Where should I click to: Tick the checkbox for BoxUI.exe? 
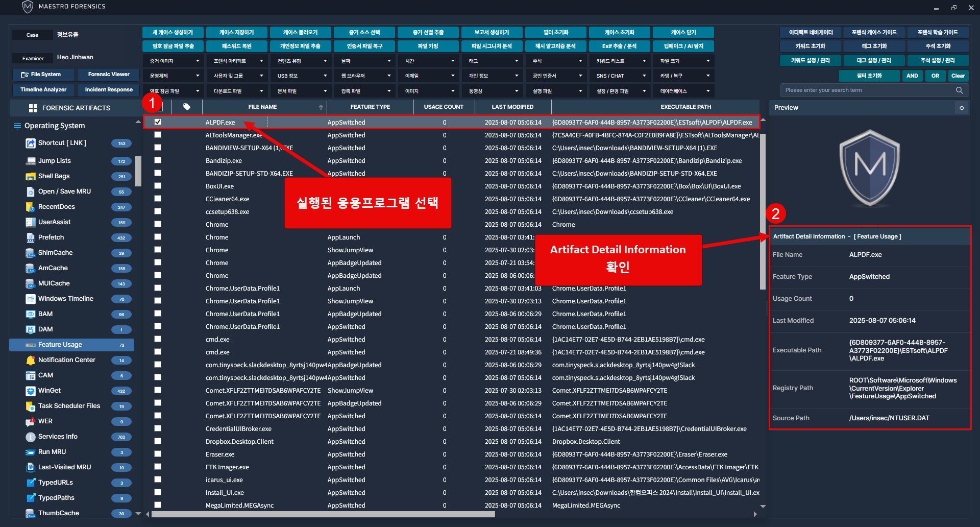158,186
